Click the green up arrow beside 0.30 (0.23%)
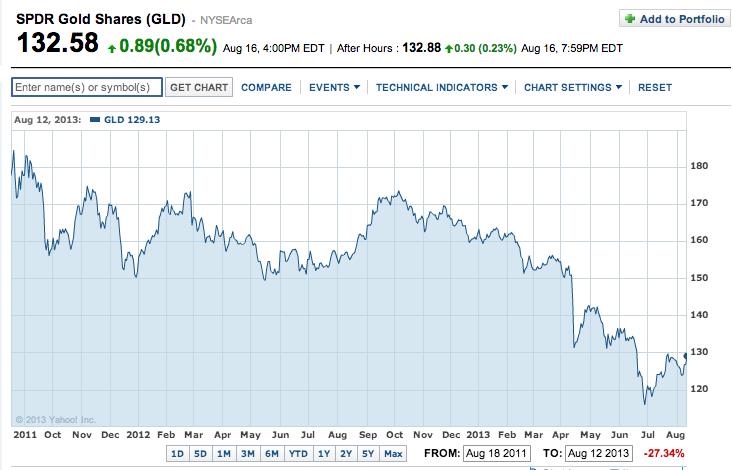The width and height of the screenshot is (733, 470). click(x=449, y=49)
